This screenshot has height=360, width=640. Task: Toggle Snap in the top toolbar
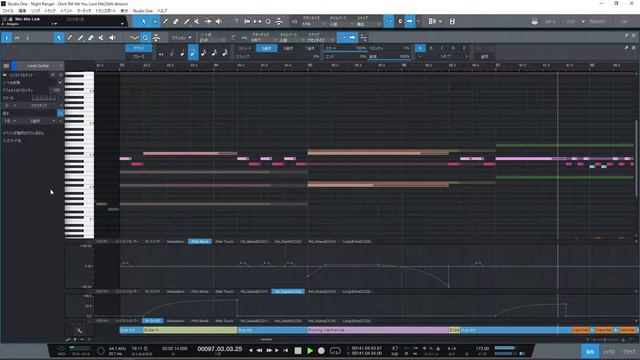click(389, 21)
